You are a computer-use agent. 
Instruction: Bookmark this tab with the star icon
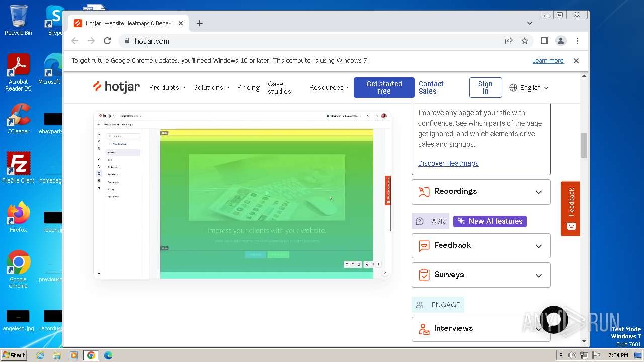pos(525,41)
